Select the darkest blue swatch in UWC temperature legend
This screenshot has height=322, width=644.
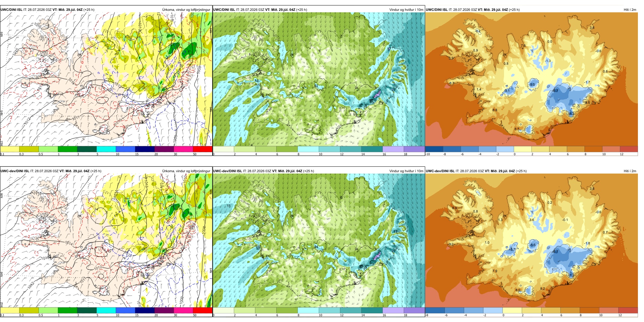click(434, 149)
